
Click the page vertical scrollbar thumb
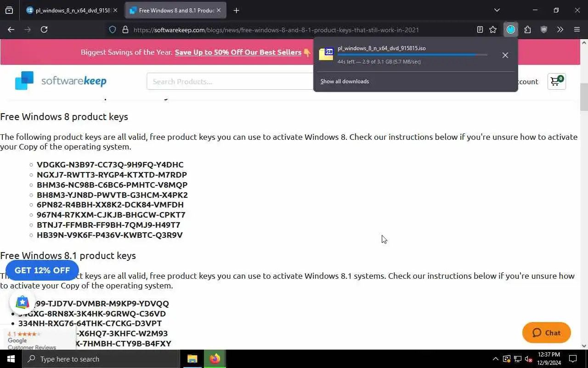(x=584, y=97)
